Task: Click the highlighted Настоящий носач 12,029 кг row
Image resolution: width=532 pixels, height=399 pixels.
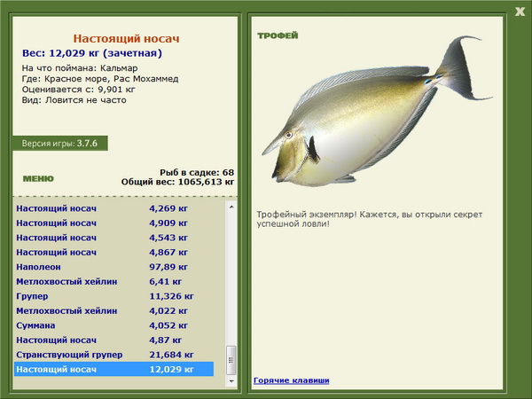Action: click(114, 369)
